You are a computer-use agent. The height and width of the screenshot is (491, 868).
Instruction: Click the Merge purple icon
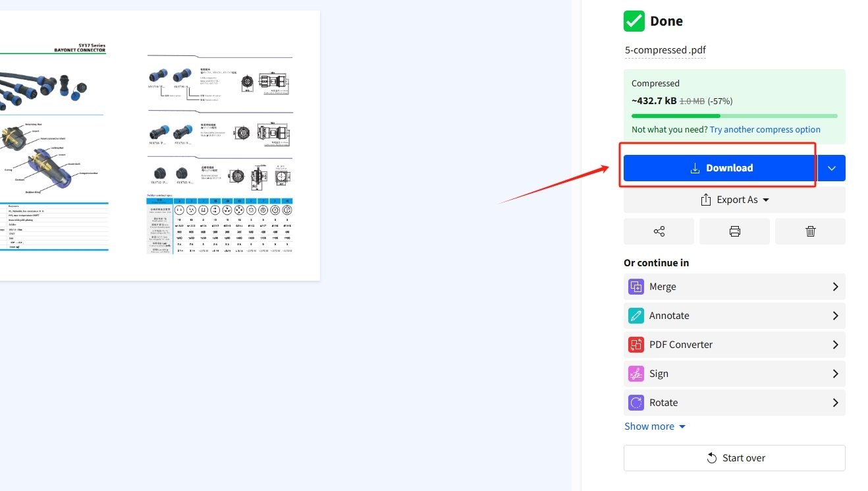pyautogui.click(x=636, y=287)
